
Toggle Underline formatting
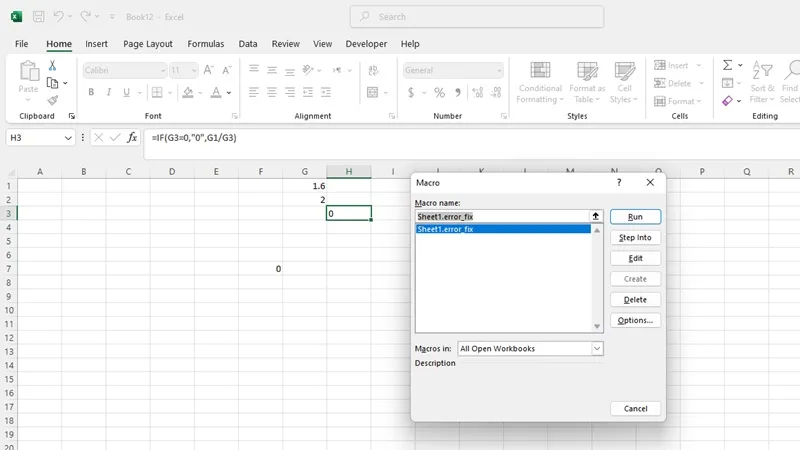click(x=126, y=92)
